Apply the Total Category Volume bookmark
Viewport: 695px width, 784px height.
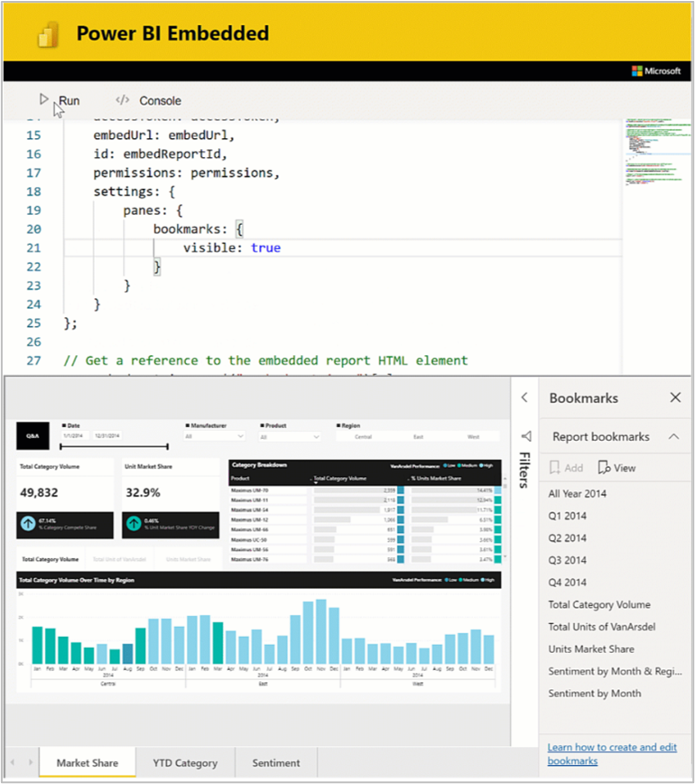tap(599, 604)
